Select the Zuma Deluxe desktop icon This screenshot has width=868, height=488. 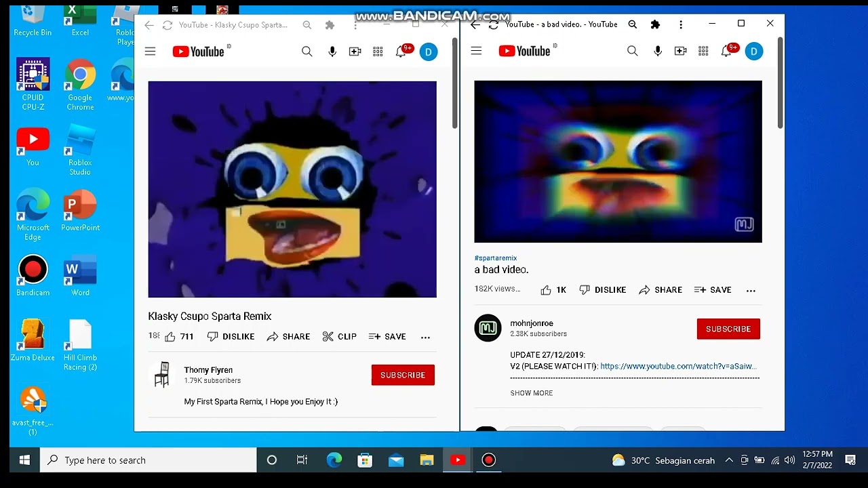(33, 340)
